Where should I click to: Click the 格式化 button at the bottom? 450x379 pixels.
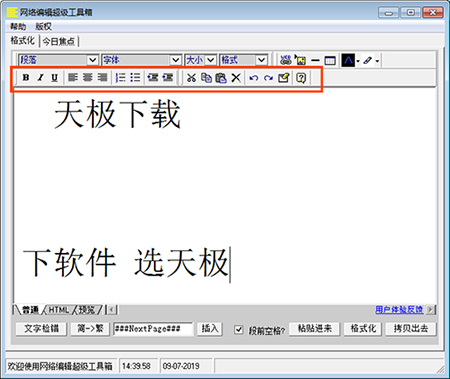(x=363, y=329)
